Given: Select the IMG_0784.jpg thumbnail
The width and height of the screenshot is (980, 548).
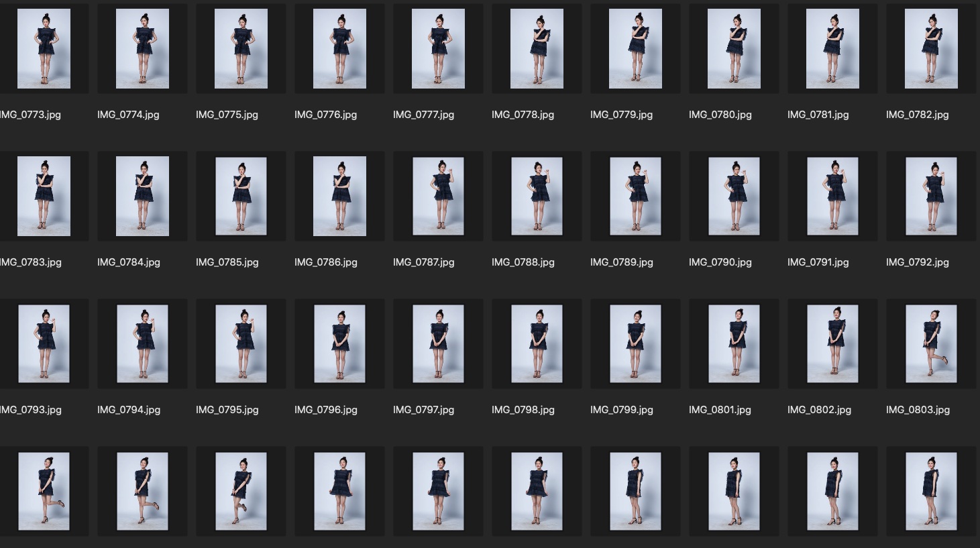Looking at the screenshot, I should pyautogui.click(x=142, y=196).
